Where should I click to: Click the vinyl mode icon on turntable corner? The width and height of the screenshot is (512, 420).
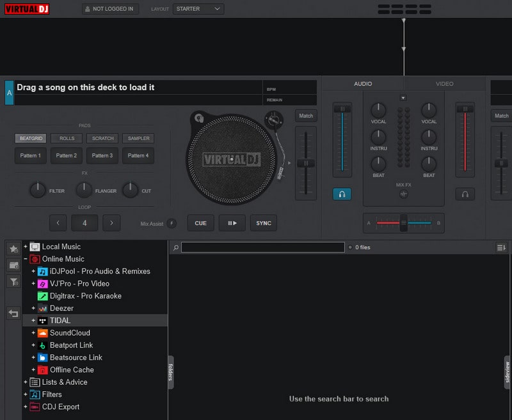[x=199, y=118]
